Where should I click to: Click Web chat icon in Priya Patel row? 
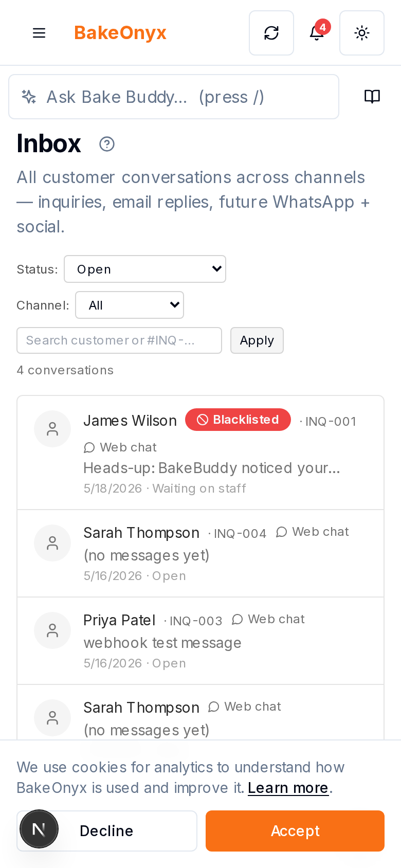pyautogui.click(x=238, y=619)
